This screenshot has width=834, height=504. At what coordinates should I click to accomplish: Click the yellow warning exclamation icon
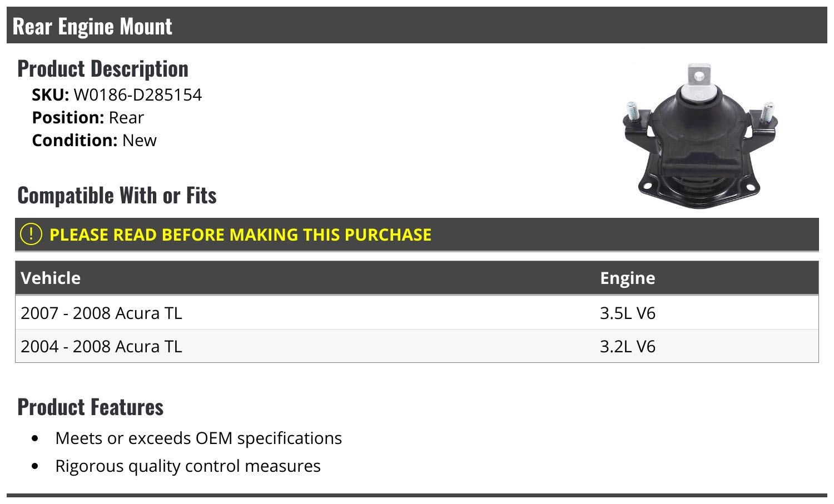[31, 234]
